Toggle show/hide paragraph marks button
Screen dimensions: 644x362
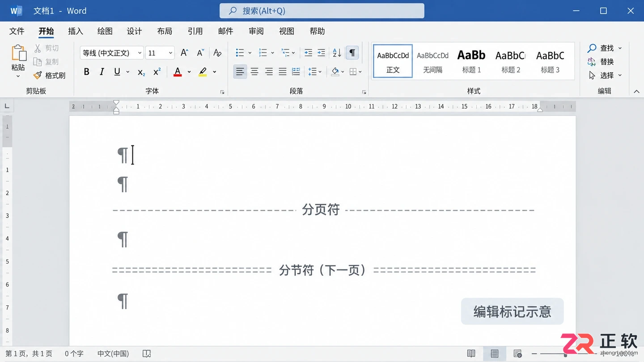tap(352, 53)
